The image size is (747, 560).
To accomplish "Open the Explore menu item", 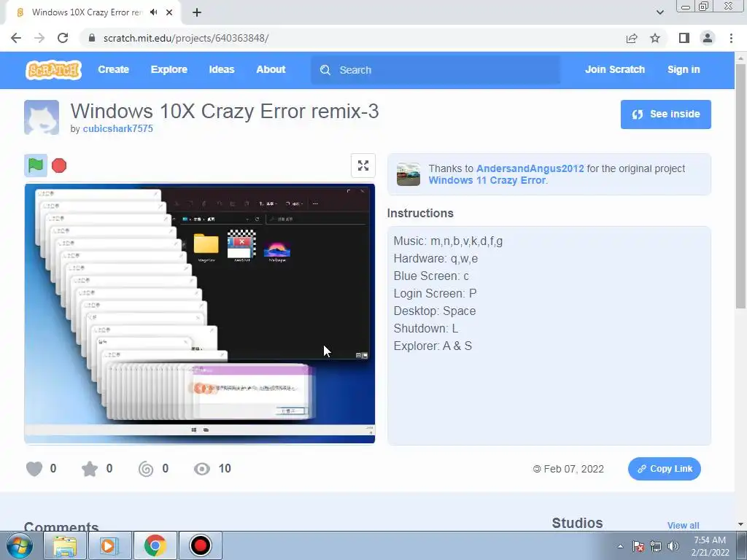I will [169, 69].
